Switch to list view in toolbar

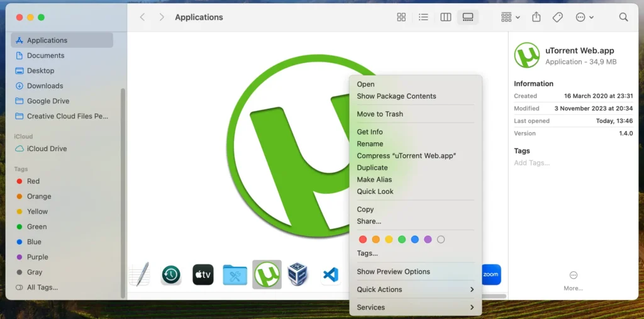[x=423, y=17]
